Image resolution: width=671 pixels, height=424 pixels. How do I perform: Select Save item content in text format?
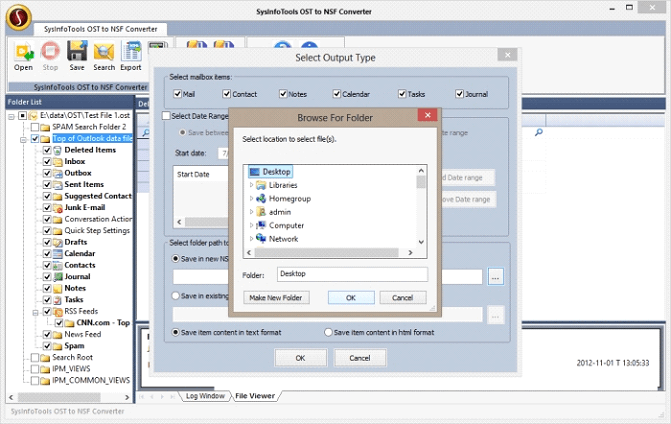(x=175, y=332)
